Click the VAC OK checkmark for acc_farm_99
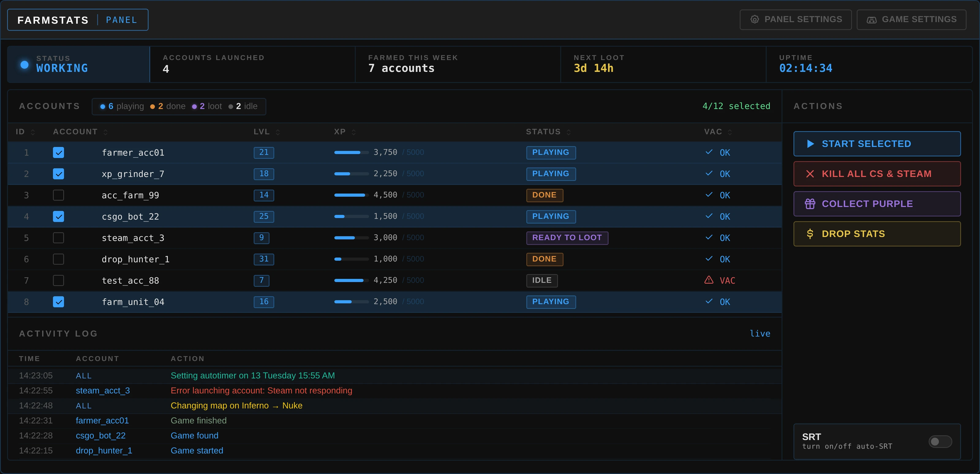 [x=709, y=195]
